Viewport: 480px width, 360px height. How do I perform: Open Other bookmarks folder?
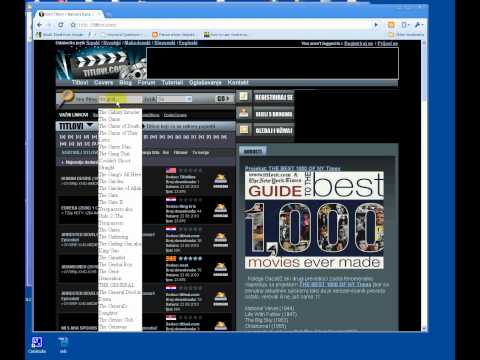click(406, 34)
